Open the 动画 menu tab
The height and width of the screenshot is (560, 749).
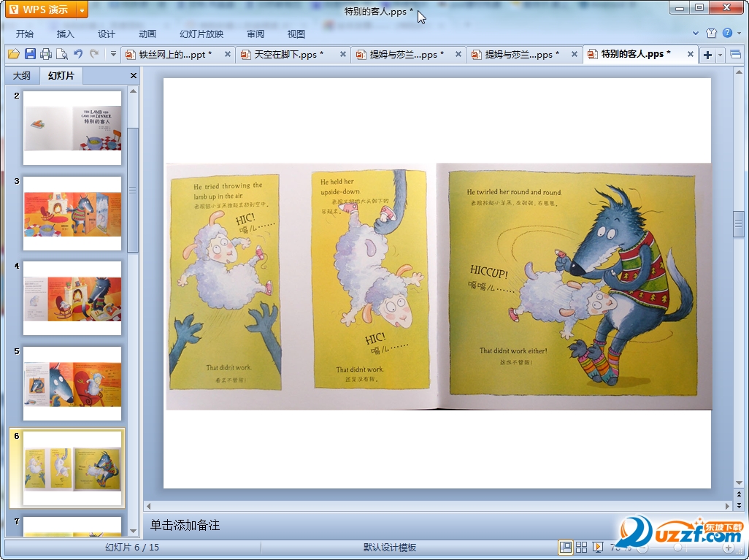point(147,34)
